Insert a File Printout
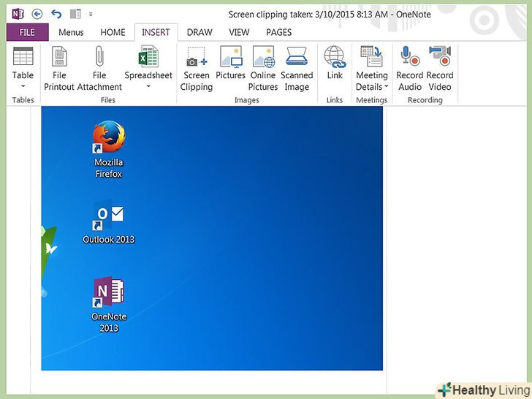 [59, 69]
